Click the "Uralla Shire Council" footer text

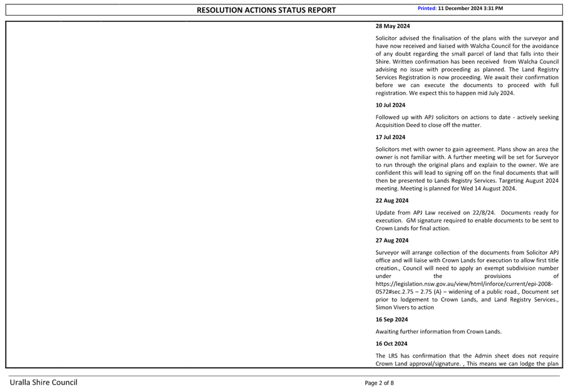pos(43,382)
